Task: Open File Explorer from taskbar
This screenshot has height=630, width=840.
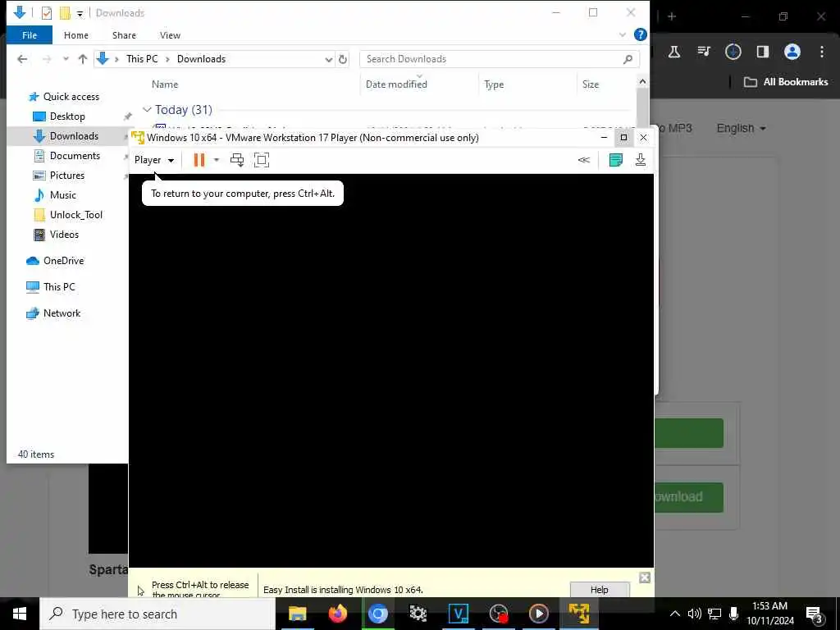Action: (297, 614)
